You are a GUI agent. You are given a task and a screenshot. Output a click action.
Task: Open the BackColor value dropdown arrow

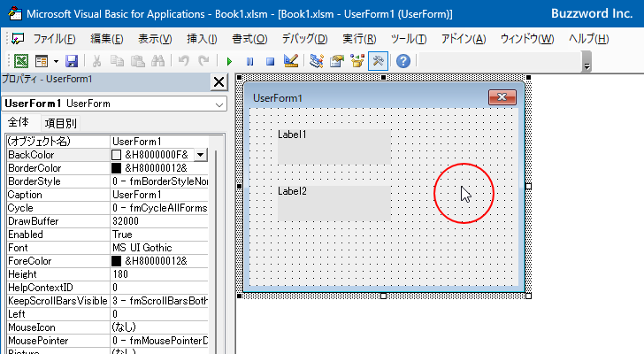click(x=200, y=155)
